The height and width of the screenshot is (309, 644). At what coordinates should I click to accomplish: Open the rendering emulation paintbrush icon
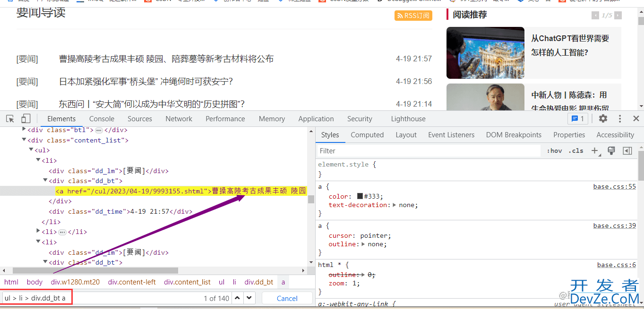pos(611,151)
